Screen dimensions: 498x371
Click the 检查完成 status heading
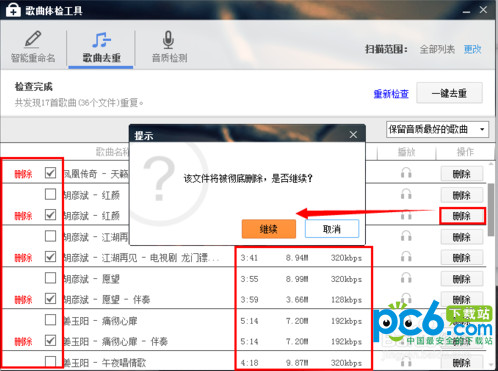(x=34, y=87)
